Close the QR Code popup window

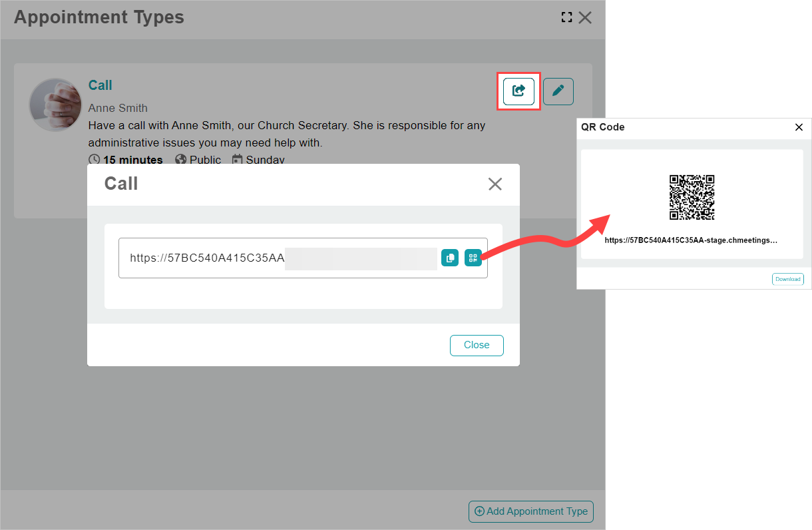pyautogui.click(x=799, y=127)
